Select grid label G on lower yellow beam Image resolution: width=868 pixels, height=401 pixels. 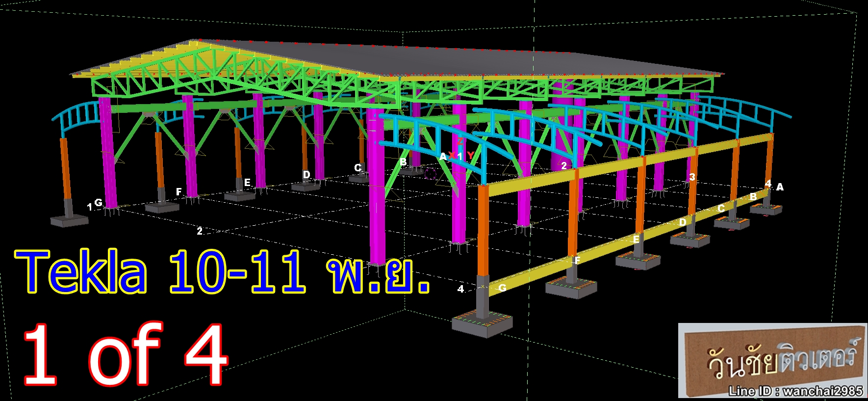tap(502, 288)
